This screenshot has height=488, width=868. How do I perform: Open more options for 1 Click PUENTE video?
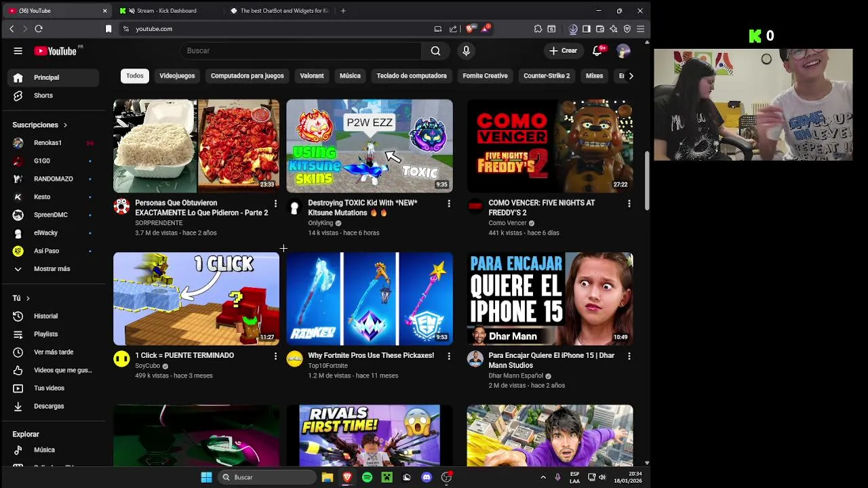point(275,356)
